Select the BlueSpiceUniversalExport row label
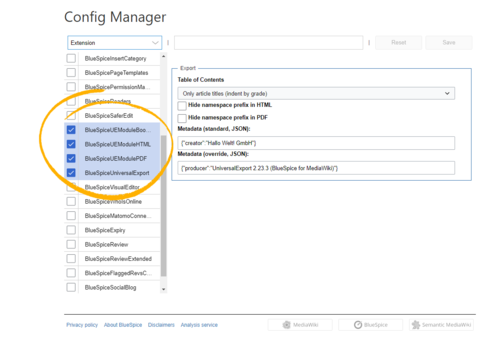Screen dimensions: 504x361 click(117, 173)
